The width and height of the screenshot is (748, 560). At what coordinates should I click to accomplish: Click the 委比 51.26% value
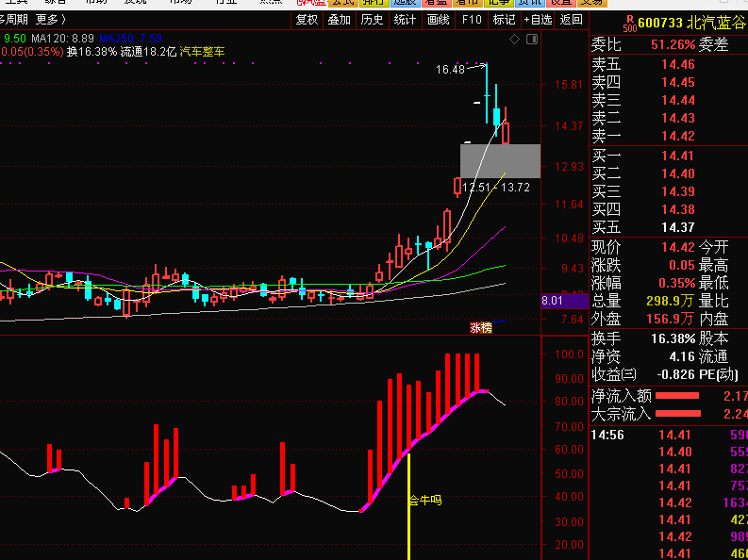(x=673, y=45)
